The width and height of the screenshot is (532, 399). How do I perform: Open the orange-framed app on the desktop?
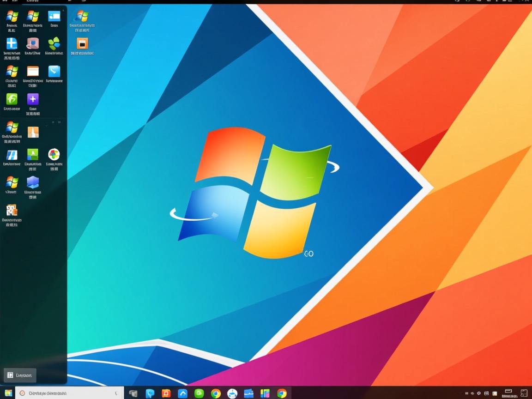pos(81,44)
